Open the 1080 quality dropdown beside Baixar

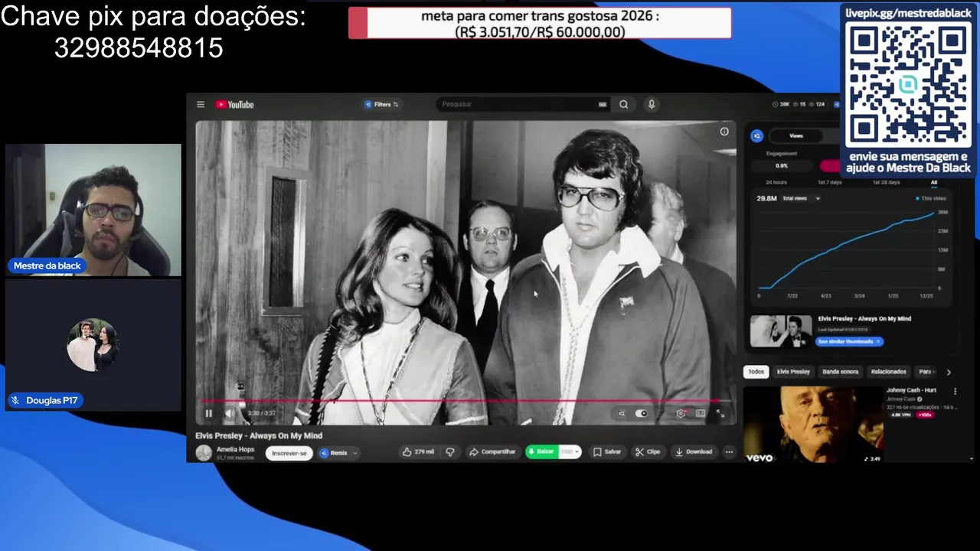[570, 452]
